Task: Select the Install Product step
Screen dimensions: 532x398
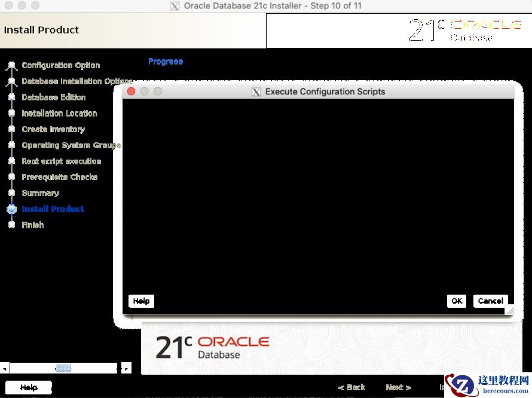Action: click(x=53, y=209)
